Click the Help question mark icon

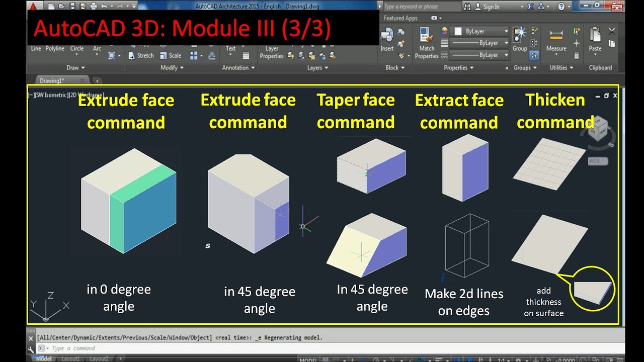pyautogui.click(x=561, y=7)
